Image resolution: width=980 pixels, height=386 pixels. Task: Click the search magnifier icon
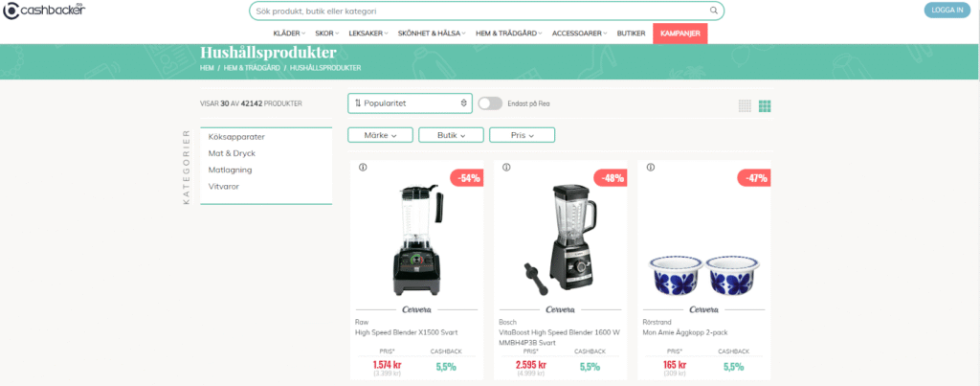[714, 11]
